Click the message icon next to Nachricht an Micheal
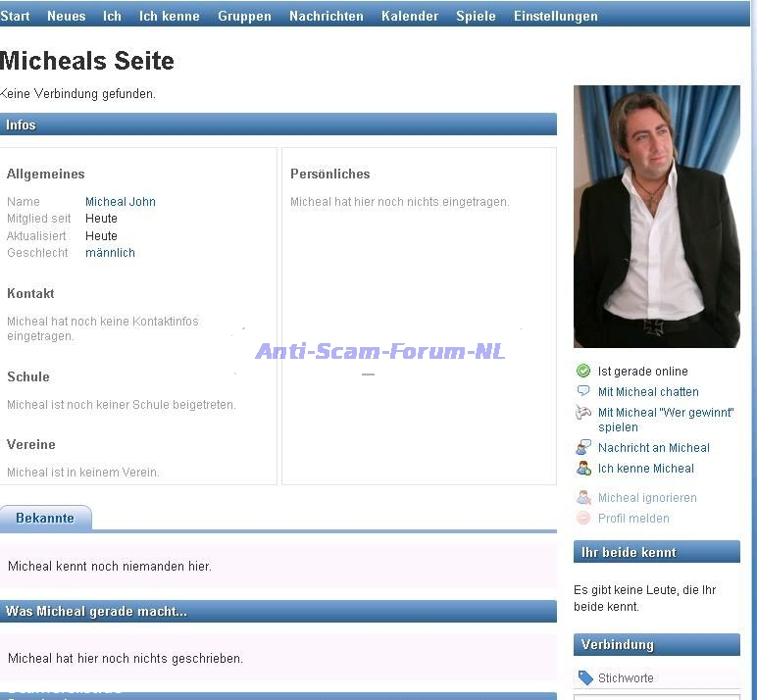Viewport: 757px width, 700px height. pos(583,447)
